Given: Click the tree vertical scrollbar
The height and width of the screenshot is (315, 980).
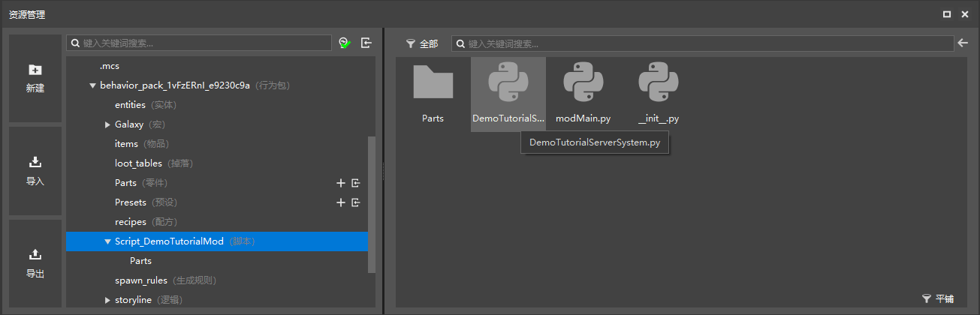Looking at the screenshot, I should [x=372, y=205].
